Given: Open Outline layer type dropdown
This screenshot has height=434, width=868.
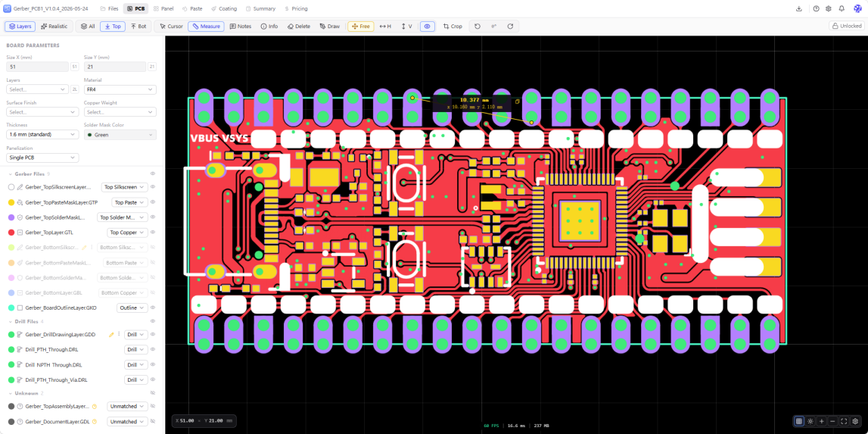Looking at the screenshot, I should [132, 308].
